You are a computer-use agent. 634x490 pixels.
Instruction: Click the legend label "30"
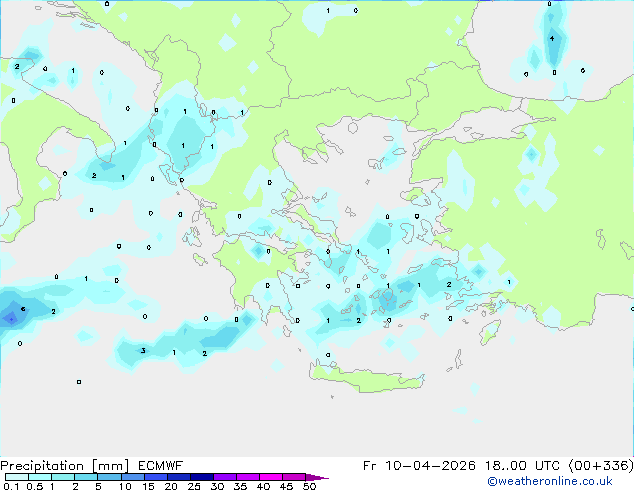pyautogui.click(x=217, y=486)
